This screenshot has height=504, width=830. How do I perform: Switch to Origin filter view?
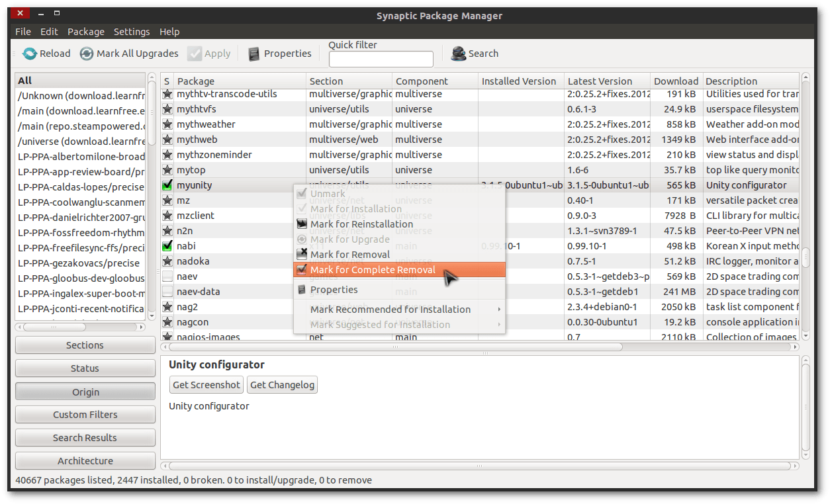click(x=85, y=392)
